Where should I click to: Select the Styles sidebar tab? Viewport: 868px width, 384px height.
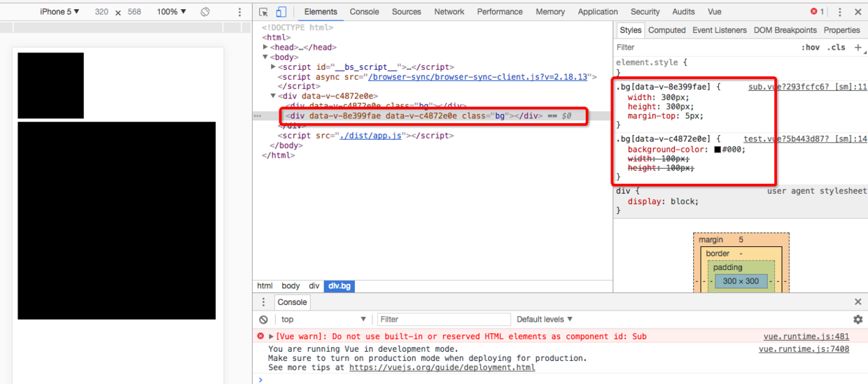click(x=631, y=30)
